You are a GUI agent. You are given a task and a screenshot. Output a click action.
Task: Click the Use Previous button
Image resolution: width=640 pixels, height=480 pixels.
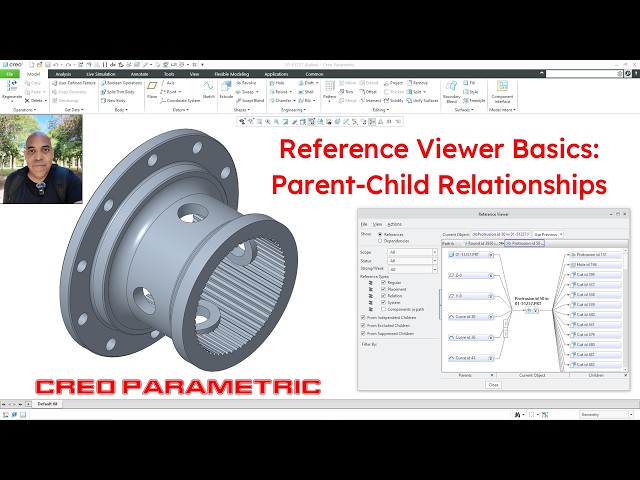pyautogui.click(x=546, y=235)
